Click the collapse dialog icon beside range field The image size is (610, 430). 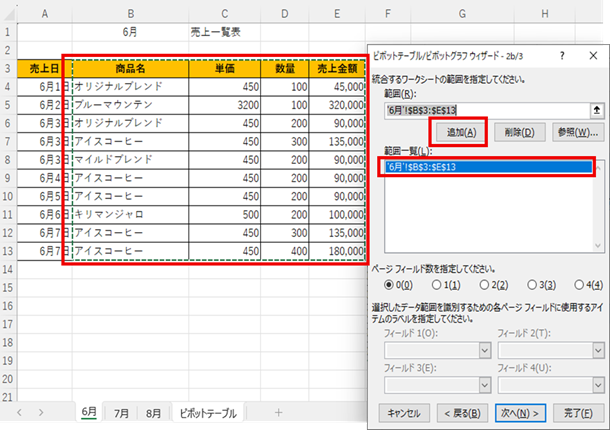coord(597,110)
